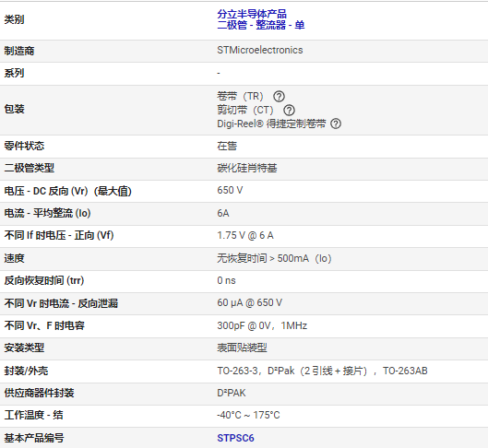
Task: Click the 0 ns recovery time value
Action: 226,280
